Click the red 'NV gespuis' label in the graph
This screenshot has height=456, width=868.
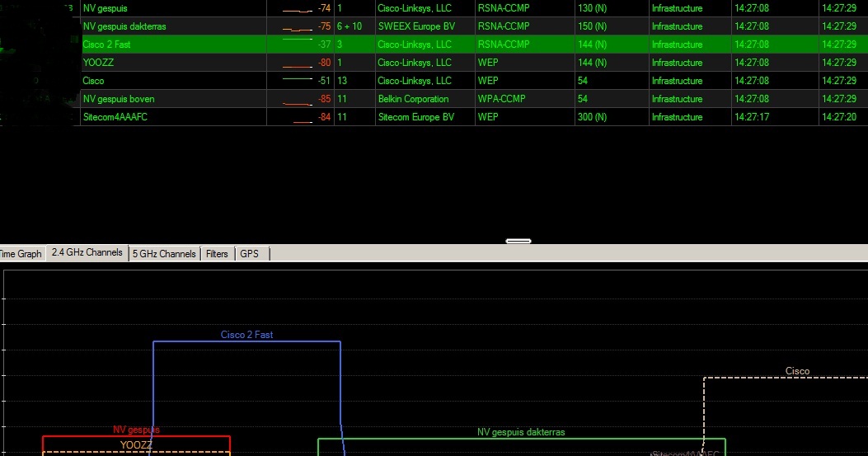136,430
